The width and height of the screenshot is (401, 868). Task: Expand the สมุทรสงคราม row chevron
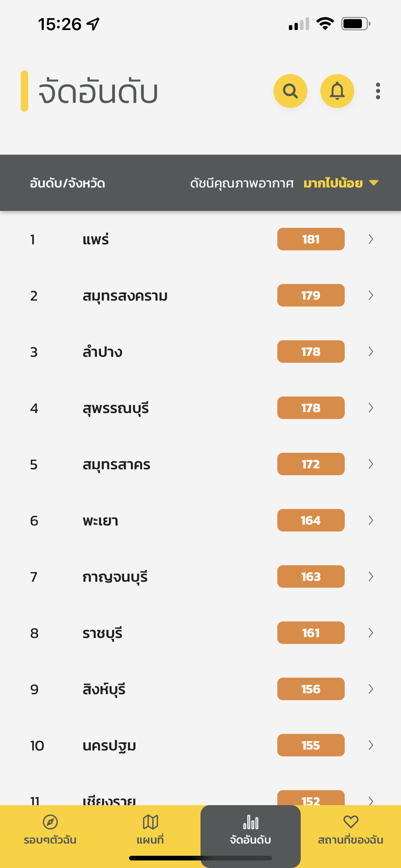[x=371, y=296]
